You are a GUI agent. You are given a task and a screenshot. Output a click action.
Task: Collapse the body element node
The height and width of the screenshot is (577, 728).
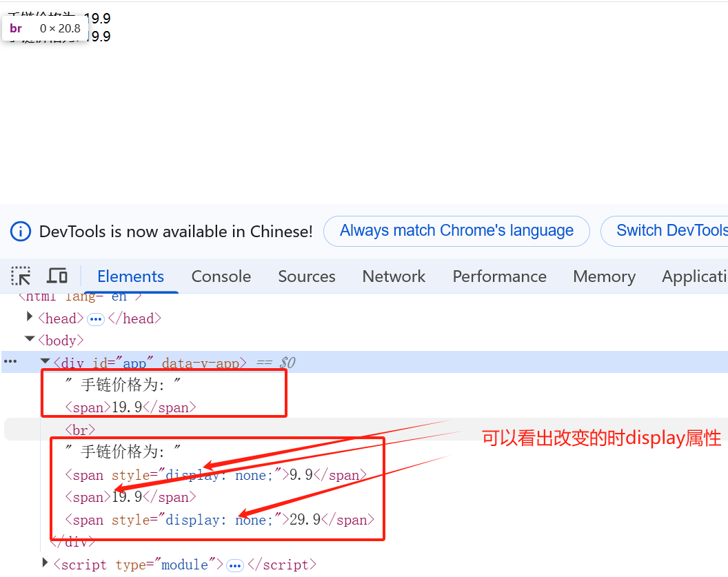click(30, 339)
